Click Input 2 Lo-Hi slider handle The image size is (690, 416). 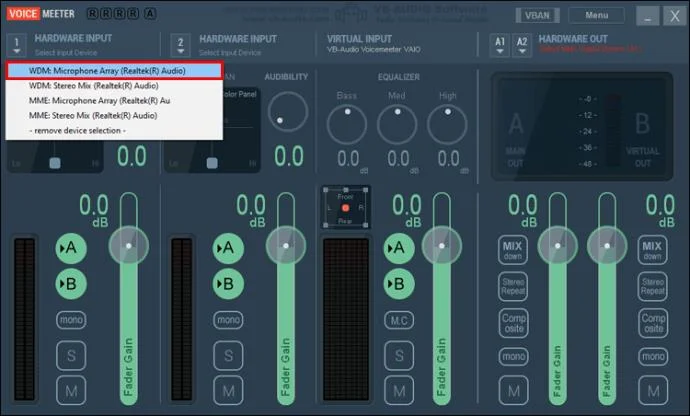(x=212, y=163)
